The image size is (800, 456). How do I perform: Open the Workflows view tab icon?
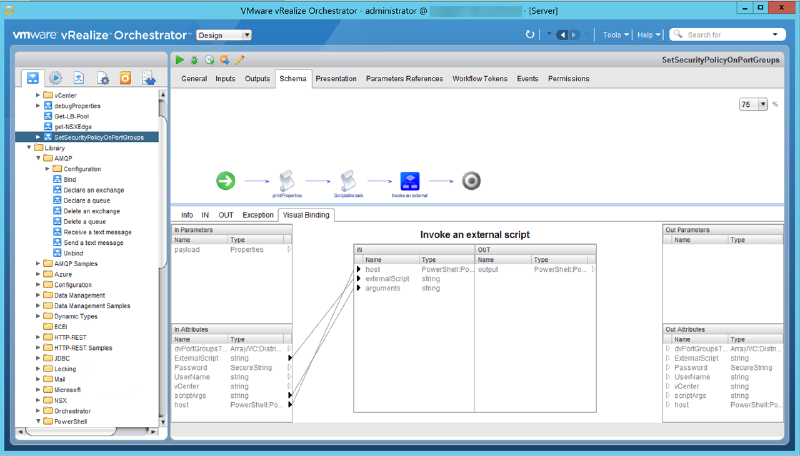(x=33, y=78)
